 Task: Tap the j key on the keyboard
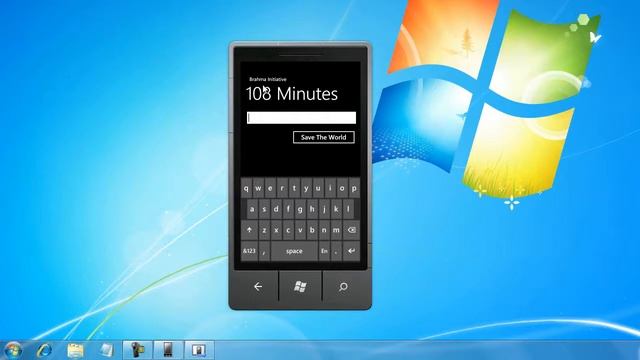pos(324,209)
